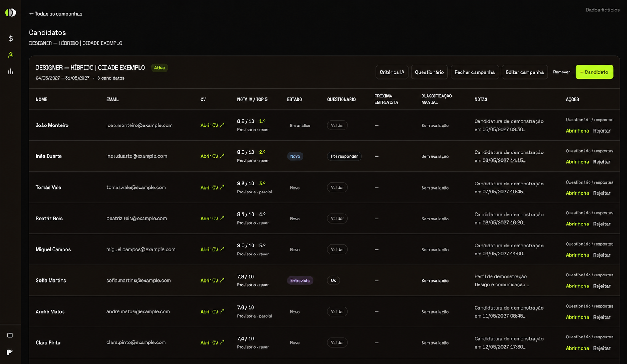Click the Em análise status of João Monteiro
This screenshot has width=627, height=364.
[x=300, y=125]
